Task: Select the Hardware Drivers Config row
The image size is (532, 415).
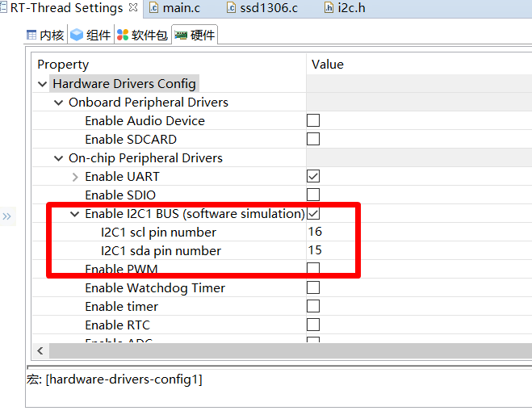Action: [124, 84]
